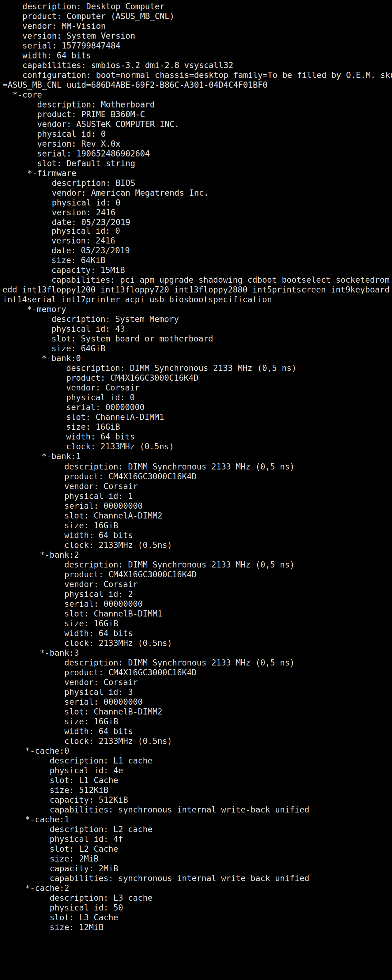The width and height of the screenshot is (392, 980).
Task: Click the *-memory node heading
Action: pos(47,310)
